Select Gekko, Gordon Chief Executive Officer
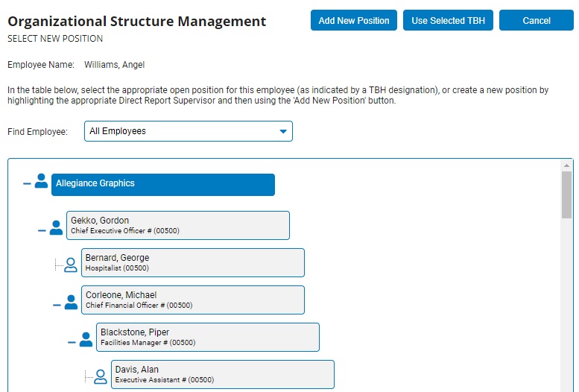 point(178,225)
